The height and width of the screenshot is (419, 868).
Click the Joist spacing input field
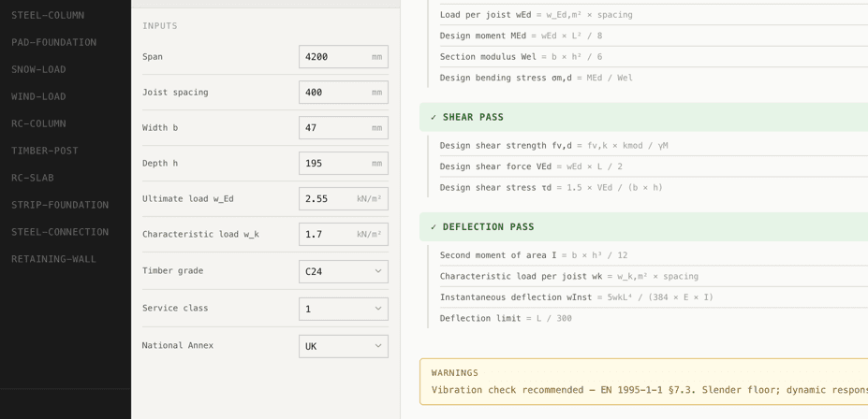pos(344,92)
